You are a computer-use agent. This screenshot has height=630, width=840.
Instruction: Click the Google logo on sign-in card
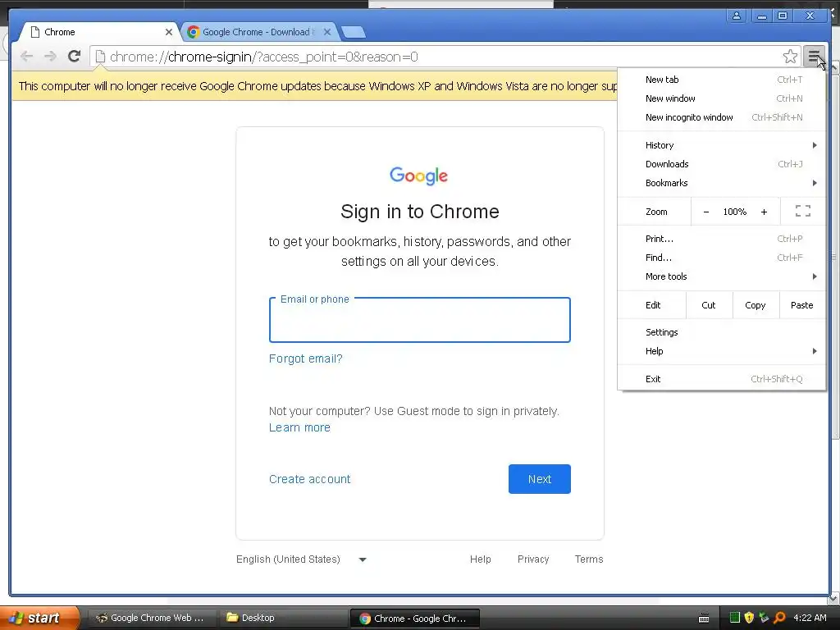tap(419, 176)
